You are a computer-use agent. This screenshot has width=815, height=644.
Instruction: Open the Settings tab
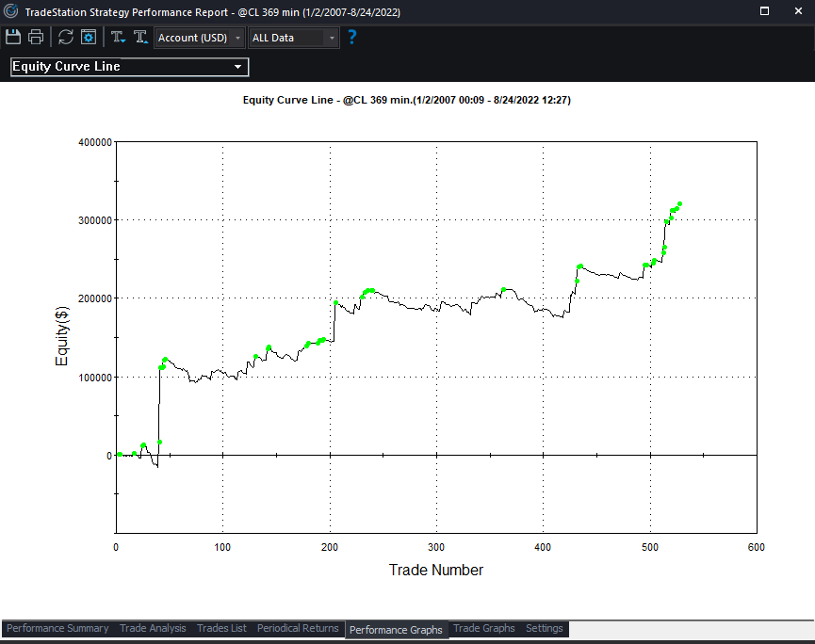545,628
